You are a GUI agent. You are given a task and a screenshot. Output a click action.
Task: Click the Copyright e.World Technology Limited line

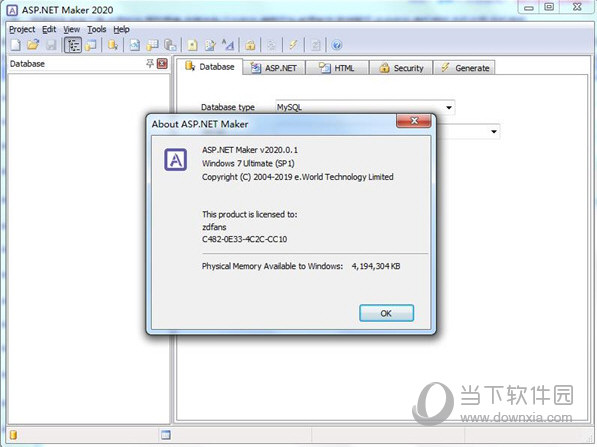298,177
